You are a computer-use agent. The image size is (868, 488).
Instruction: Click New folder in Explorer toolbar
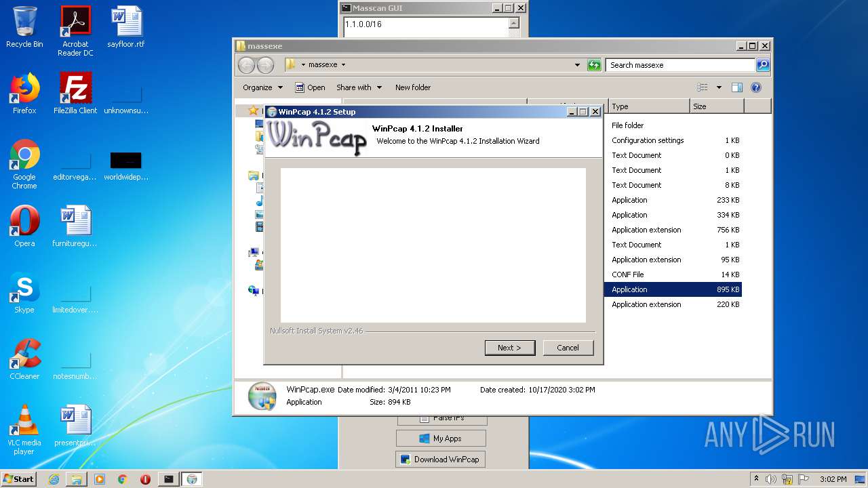pos(413,87)
